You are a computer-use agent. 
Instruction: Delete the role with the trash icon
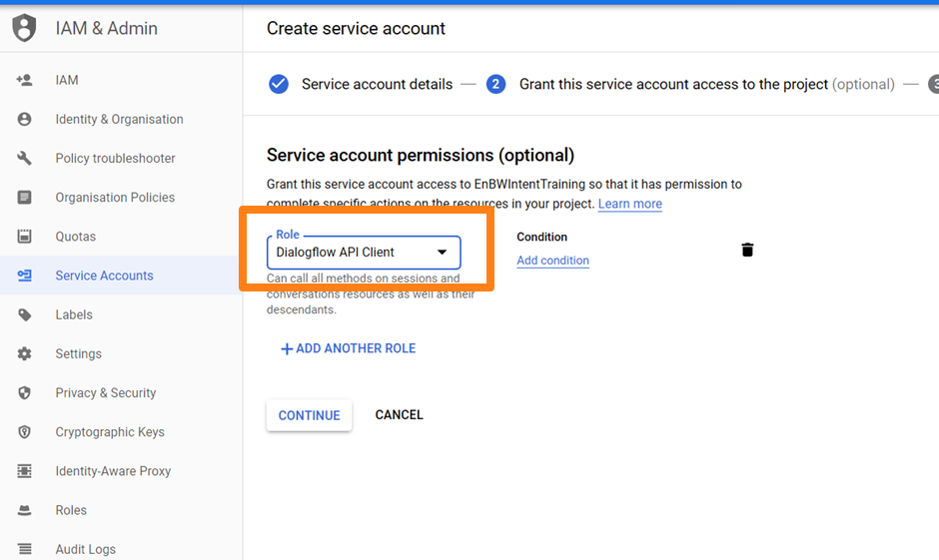tap(747, 250)
